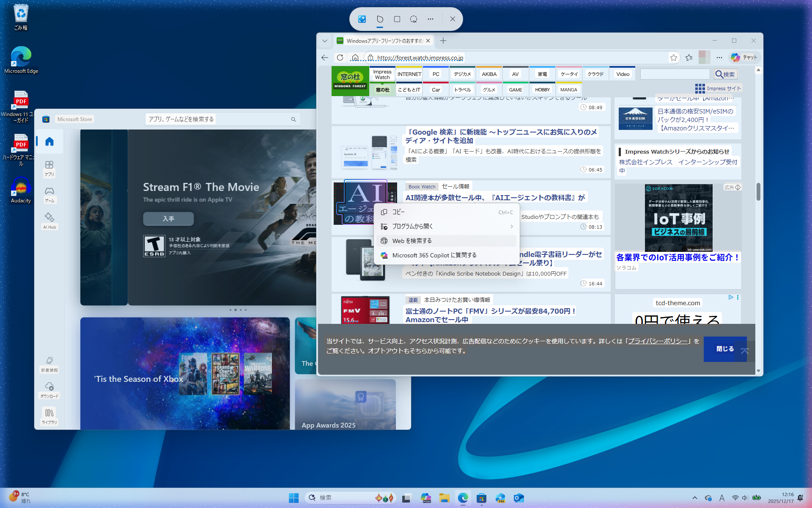Open the tab actions chevron in Edge
The width and height of the screenshot is (812, 508).
pyautogui.click(x=325, y=41)
